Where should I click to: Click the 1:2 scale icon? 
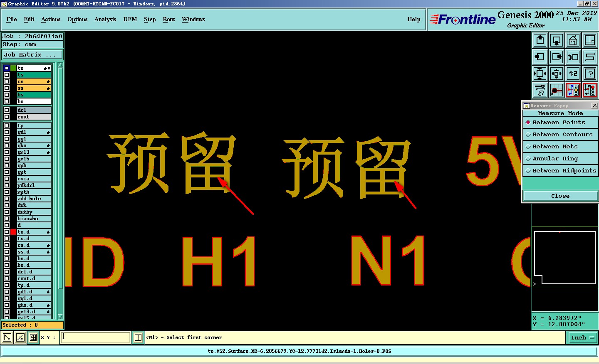573,74
